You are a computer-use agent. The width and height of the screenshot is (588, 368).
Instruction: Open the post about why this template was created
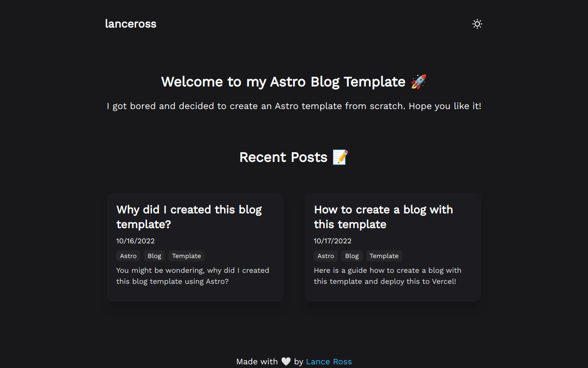(x=189, y=217)
